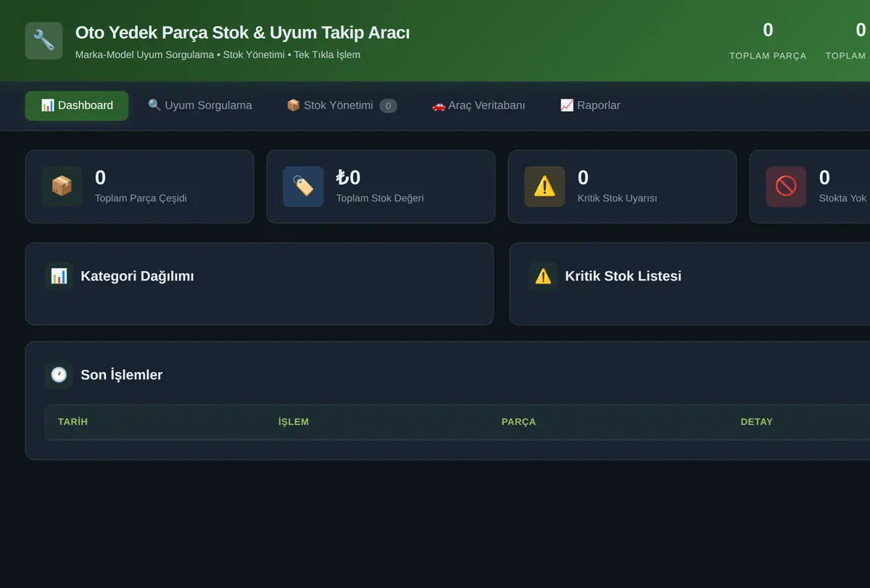Image resolution: width=870 pixels, height=588 pixels.
Task: Click the app title Oto Yedek Parça Stok
Action: [x=242, y=33]
